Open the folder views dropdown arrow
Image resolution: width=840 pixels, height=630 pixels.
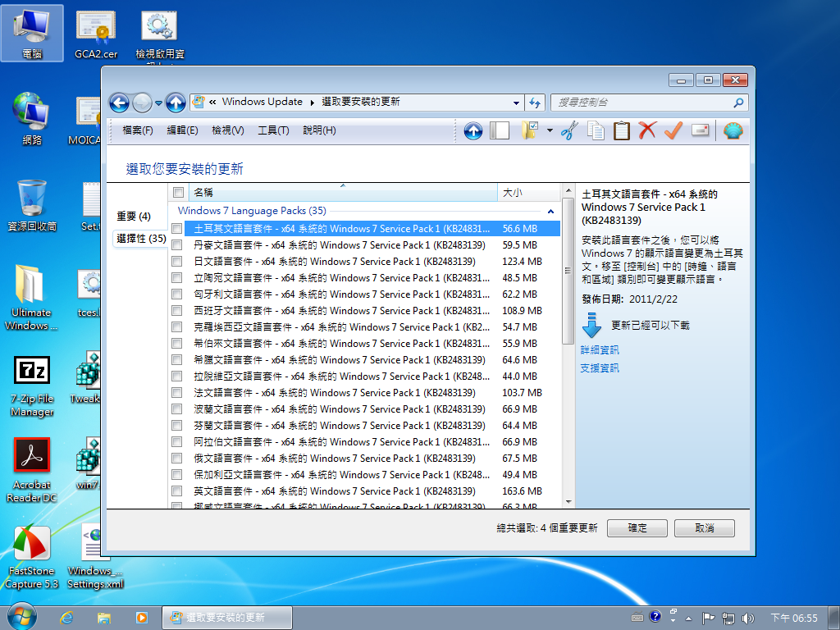[550, 130]
